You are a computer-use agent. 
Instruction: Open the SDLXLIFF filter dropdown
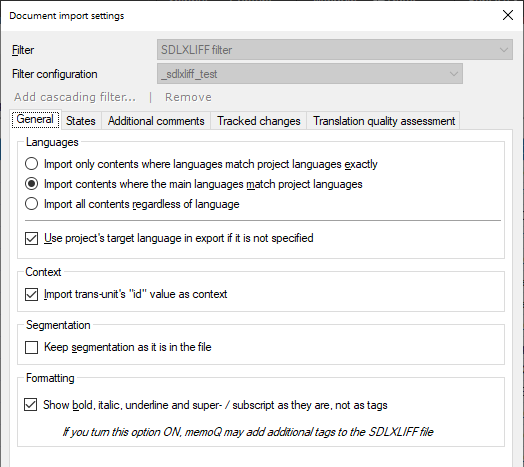tap(335, 50)
